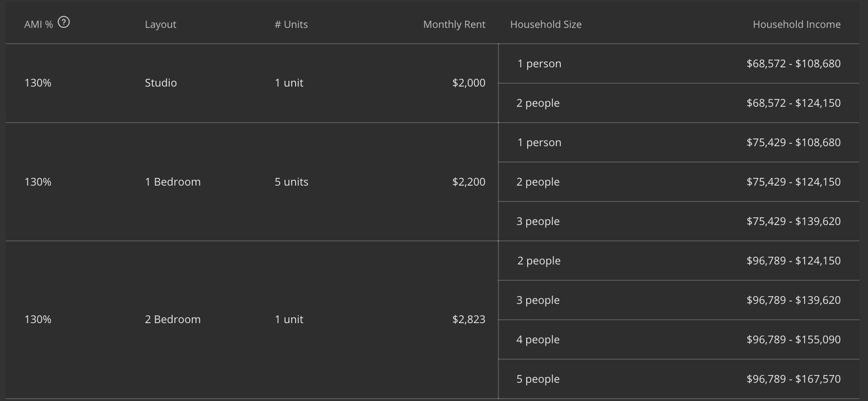The width and height of the screenshot is (868, 401).
Task: Select the Studio layout cell
Action: (161, 83)
